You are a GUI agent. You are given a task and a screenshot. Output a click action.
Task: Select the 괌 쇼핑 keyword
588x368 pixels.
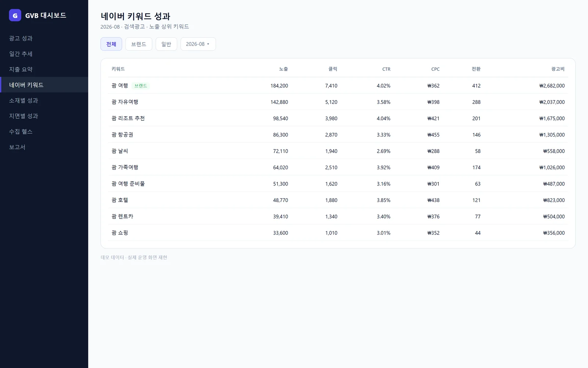coord(120,233)
